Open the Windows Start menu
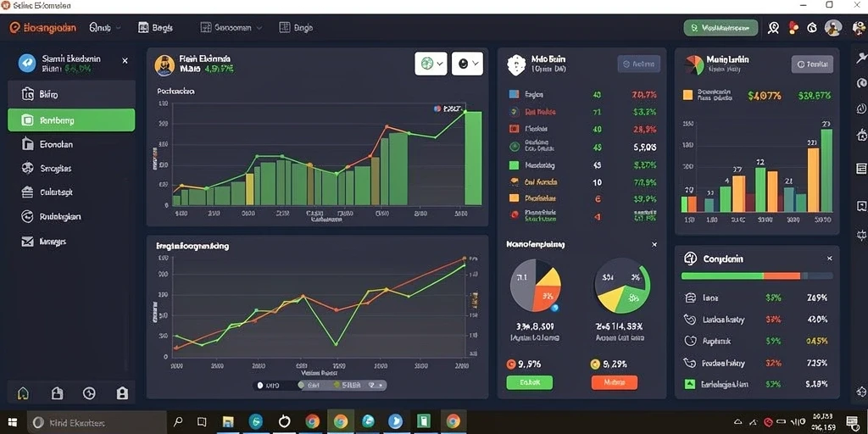The width and height of the screenshot is (868, 434). (12, 422)
